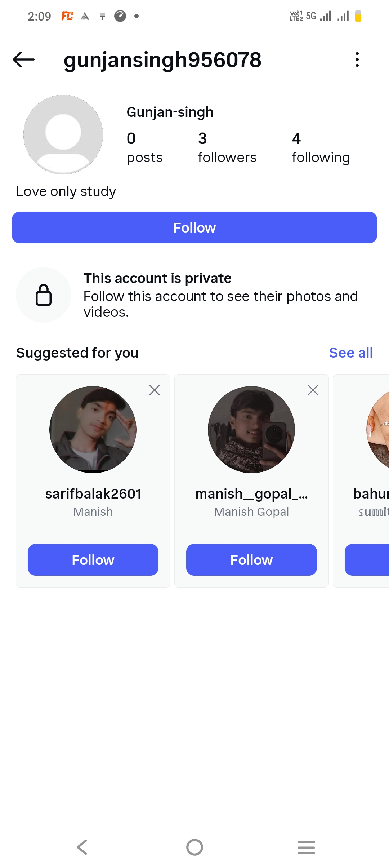Open sarifbalak2601's profile photo
Viewport: 389px width, 868px height.
pos(93,430)
